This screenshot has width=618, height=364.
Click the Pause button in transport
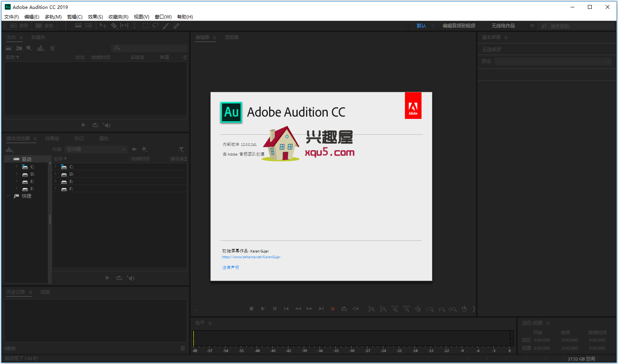point(275,309)
